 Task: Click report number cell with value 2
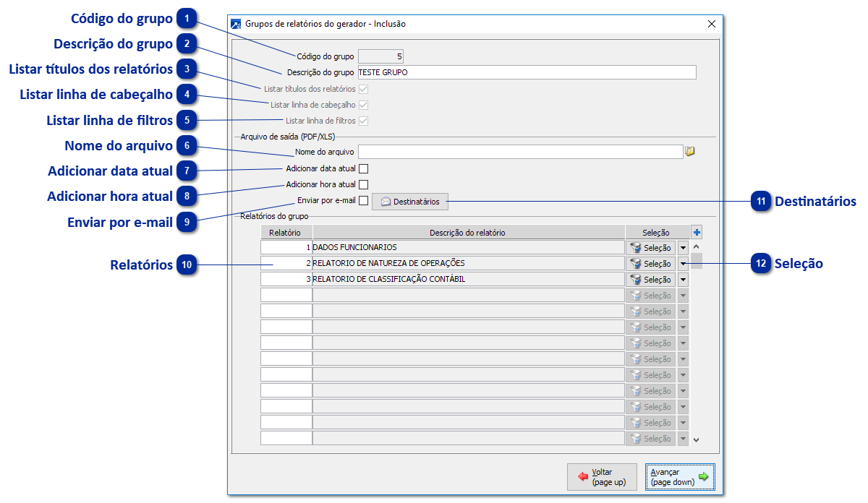pos(286,264)
